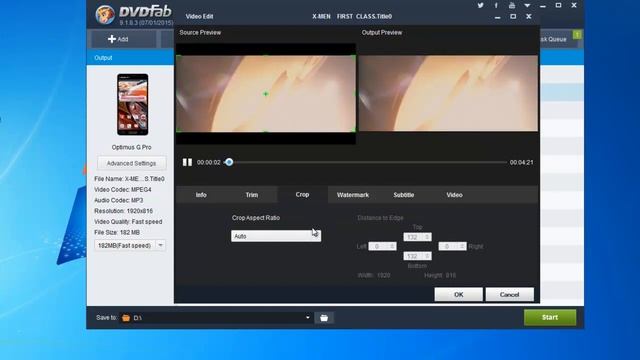Open the Watermark tab
This screenshot has height=360, width=640.
tap(353, 195)
